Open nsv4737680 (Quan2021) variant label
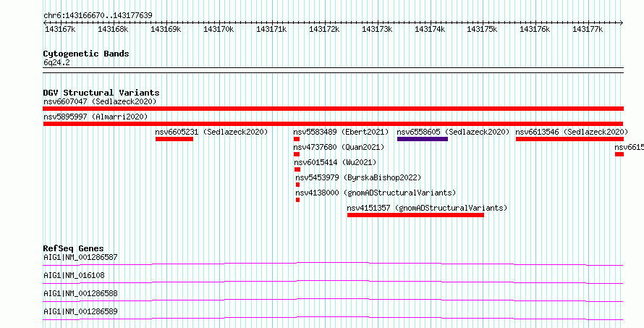Screen dimensions: 644x328 (x=339, y=147)
